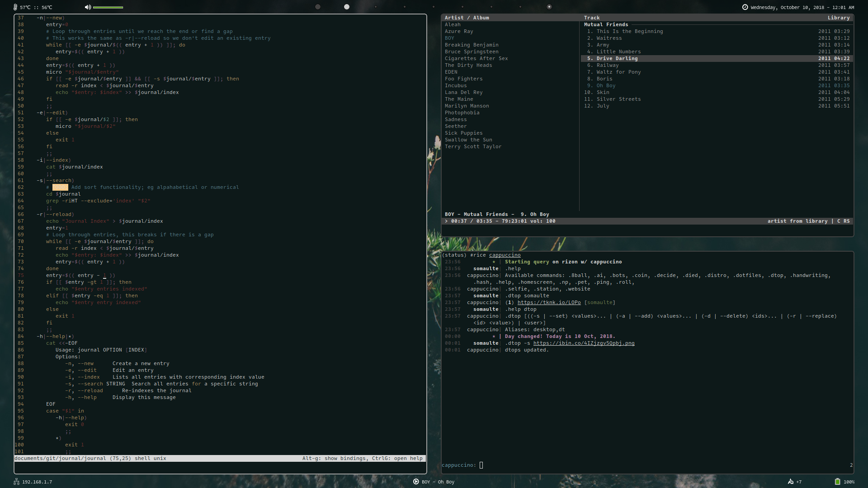Select artist Sadness

tap(456, 120)
